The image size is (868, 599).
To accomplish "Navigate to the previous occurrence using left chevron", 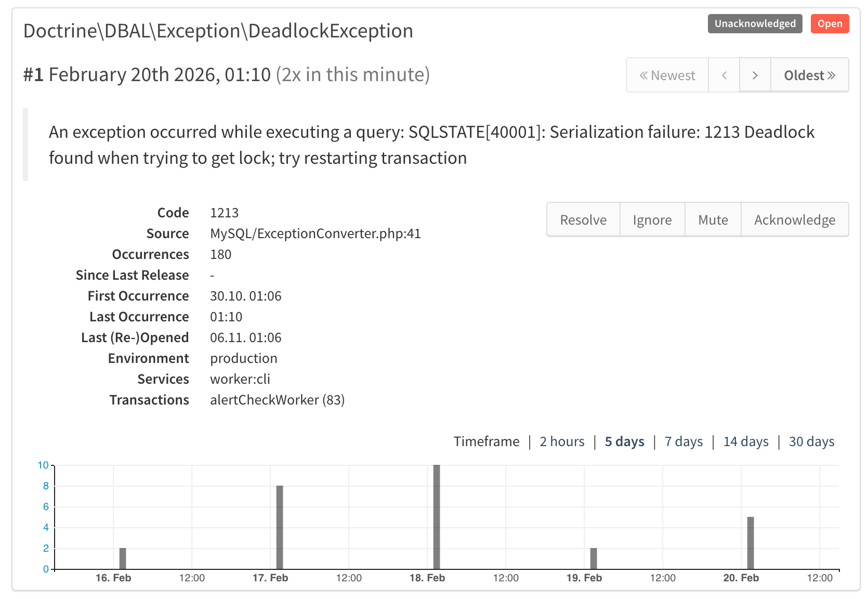I will 724,75.
